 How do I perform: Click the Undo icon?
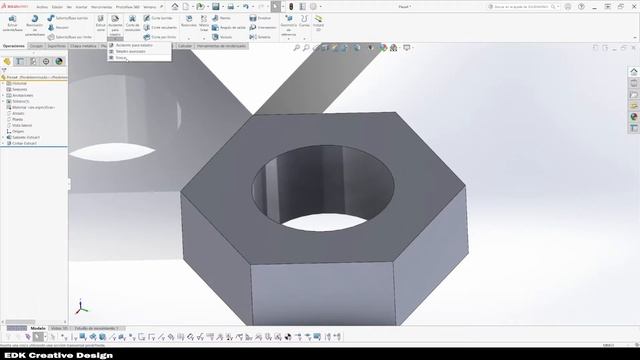click(246, 7)
